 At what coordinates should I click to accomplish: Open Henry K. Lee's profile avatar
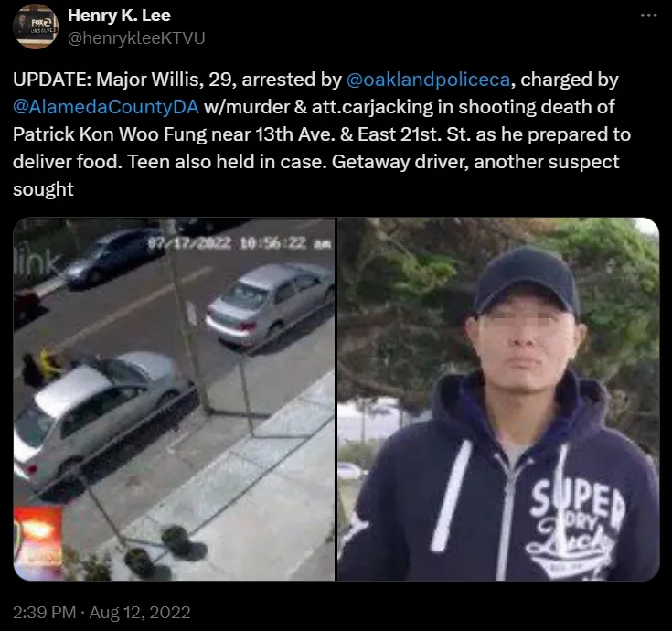click(36, 27)
